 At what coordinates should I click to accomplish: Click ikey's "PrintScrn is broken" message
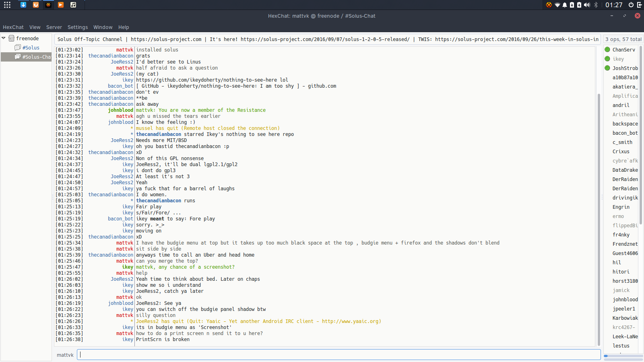(163, 339)
